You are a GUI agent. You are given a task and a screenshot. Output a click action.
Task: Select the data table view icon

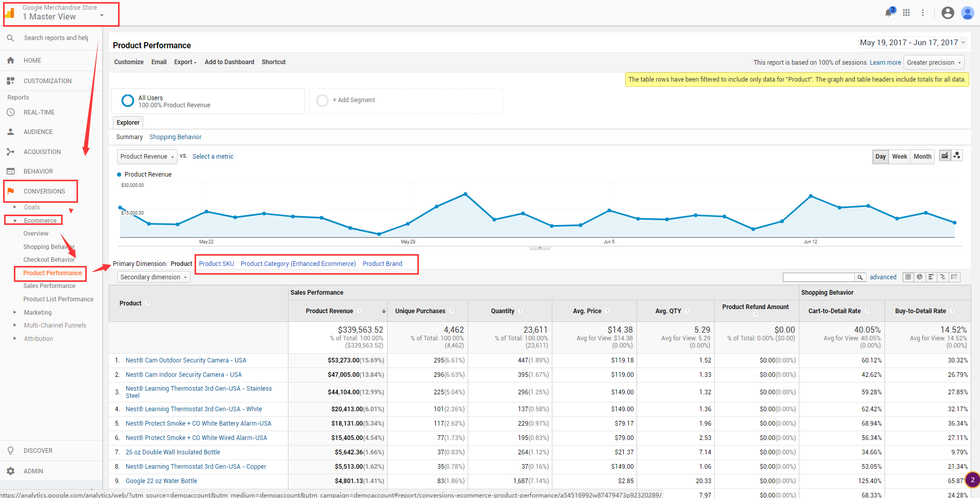coord(908,277)
